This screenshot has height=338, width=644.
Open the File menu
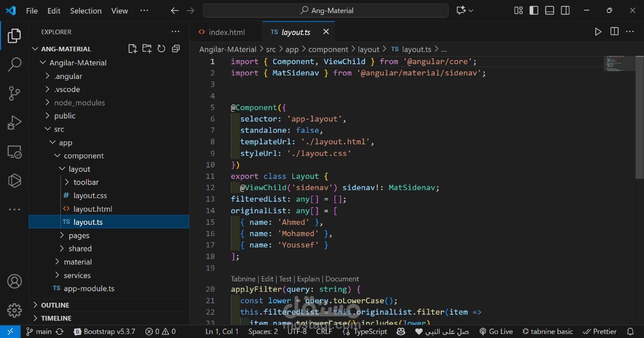tap(32, 11)
